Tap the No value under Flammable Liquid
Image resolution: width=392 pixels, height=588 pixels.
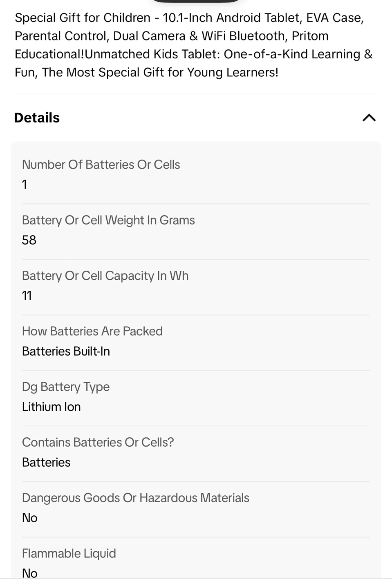[x=30, y=572]
